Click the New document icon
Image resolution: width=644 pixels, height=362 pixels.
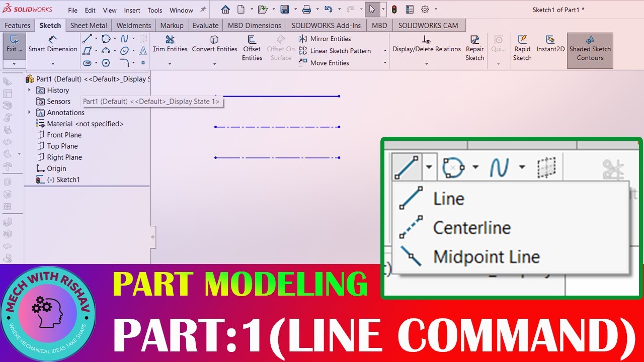coord(241,9)
